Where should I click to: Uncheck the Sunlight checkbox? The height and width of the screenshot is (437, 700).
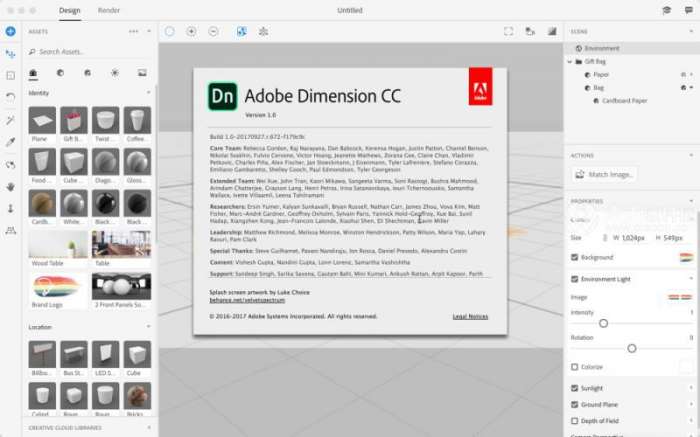click(x=575, y=388)
